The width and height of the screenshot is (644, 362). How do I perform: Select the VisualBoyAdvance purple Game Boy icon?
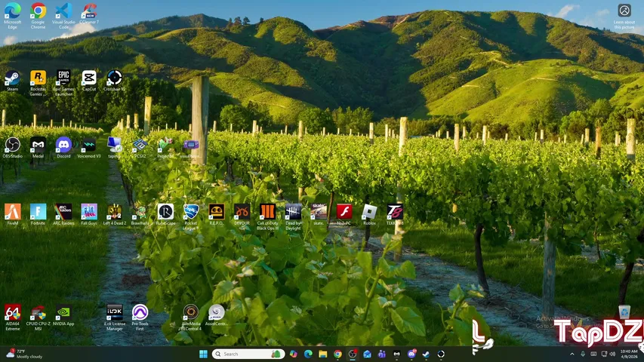coord(191,147)
